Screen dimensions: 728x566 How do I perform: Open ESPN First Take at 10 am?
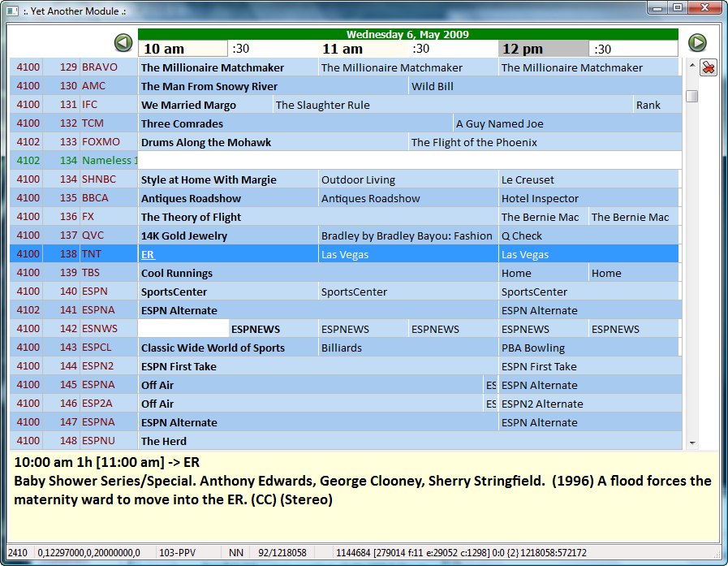318,366
